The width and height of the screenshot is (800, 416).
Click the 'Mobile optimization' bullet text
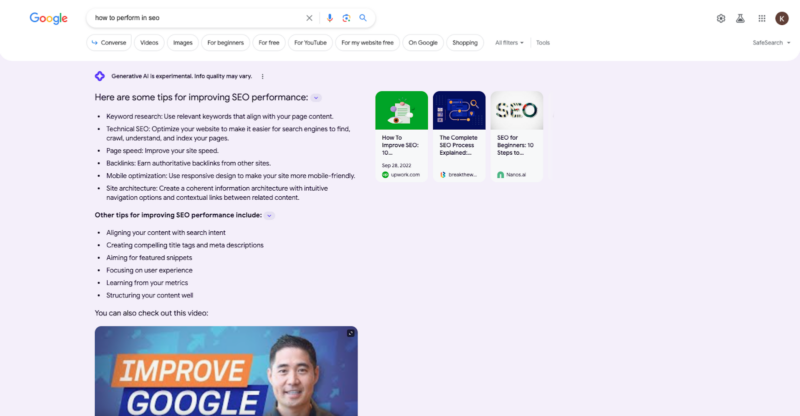(x=231, y=176)
